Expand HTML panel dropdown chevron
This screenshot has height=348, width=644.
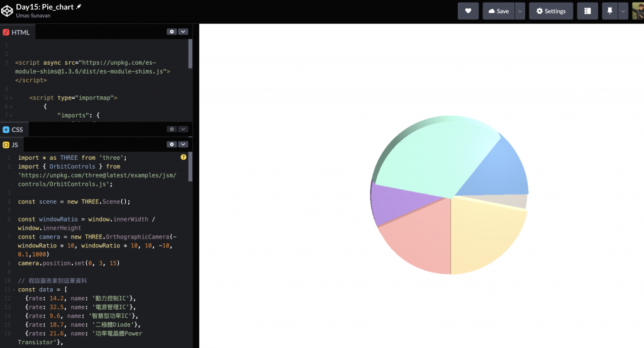[x=183, y=31]
